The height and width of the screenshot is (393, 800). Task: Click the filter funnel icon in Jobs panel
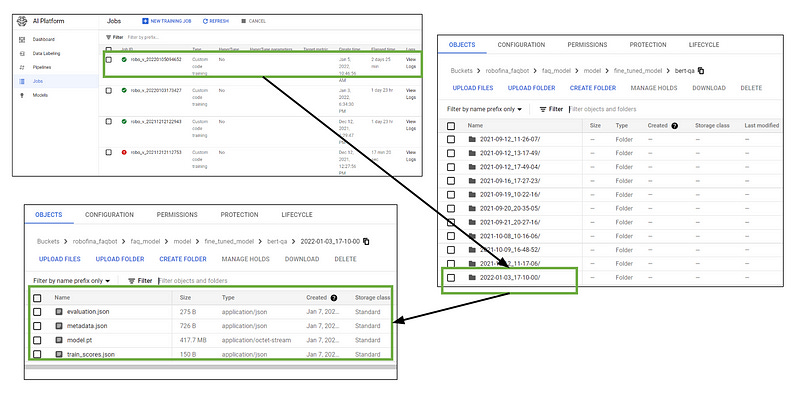[x=108, y=37]
